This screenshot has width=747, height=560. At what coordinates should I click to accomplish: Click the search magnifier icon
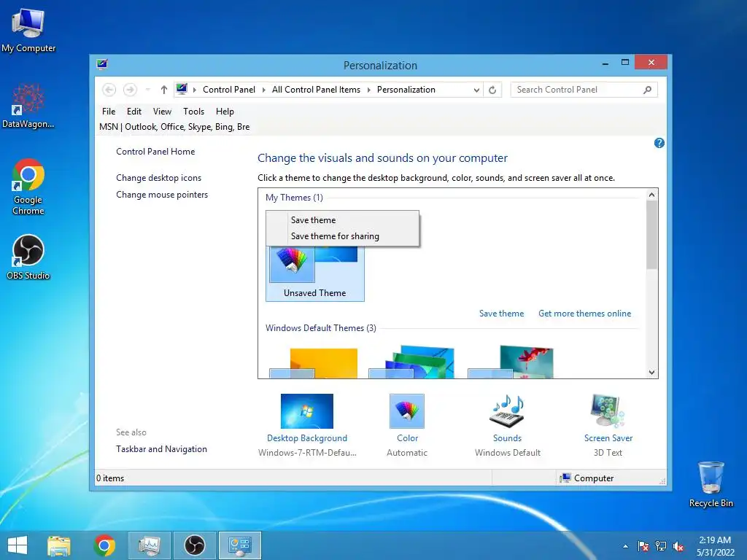647,90
